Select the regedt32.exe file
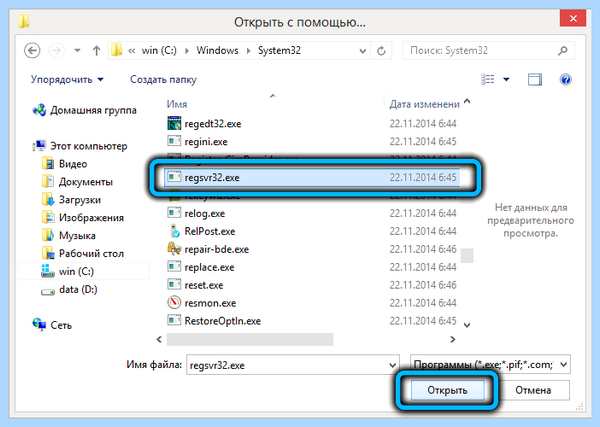 point(312,124)
